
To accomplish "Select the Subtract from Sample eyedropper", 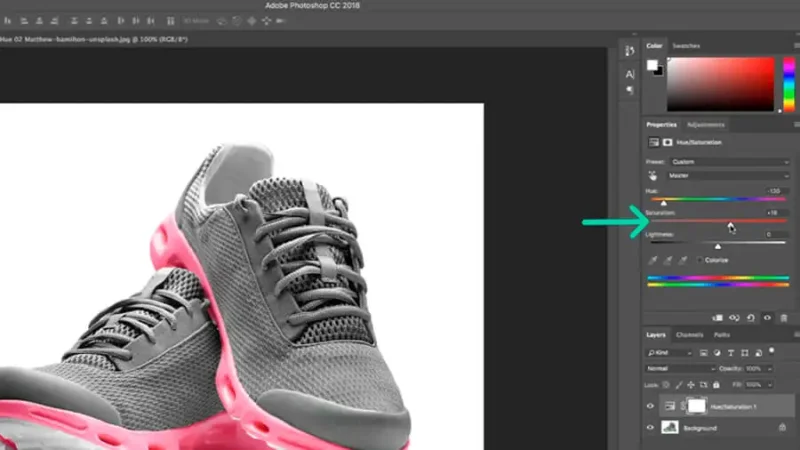I will tap(683, 260).
